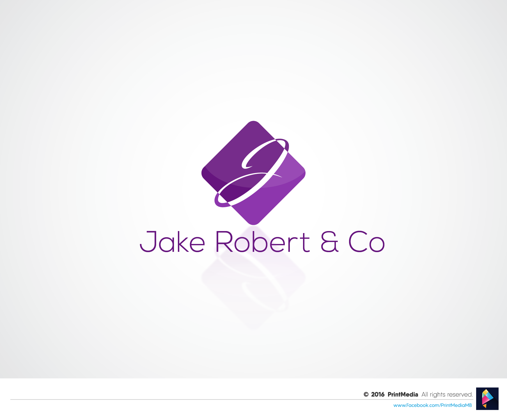Click the copyright © symbol in footer
The image size is (507, 420).
366,394
